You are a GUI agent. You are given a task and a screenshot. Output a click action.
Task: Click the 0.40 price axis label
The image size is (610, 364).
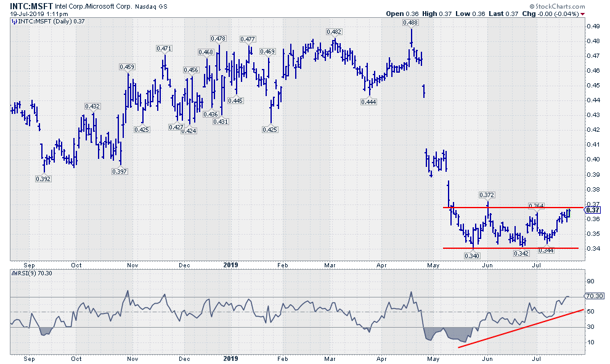point(593,160)
